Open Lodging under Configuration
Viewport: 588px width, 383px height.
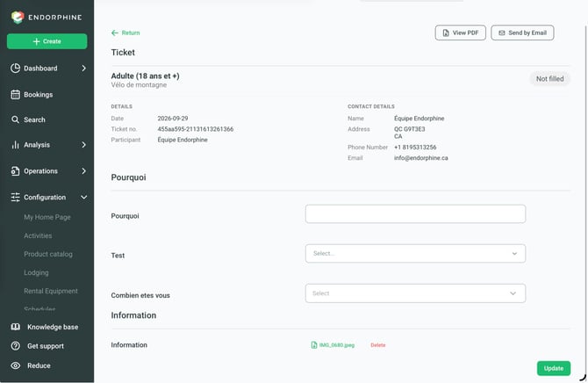[x=36, y=272]
